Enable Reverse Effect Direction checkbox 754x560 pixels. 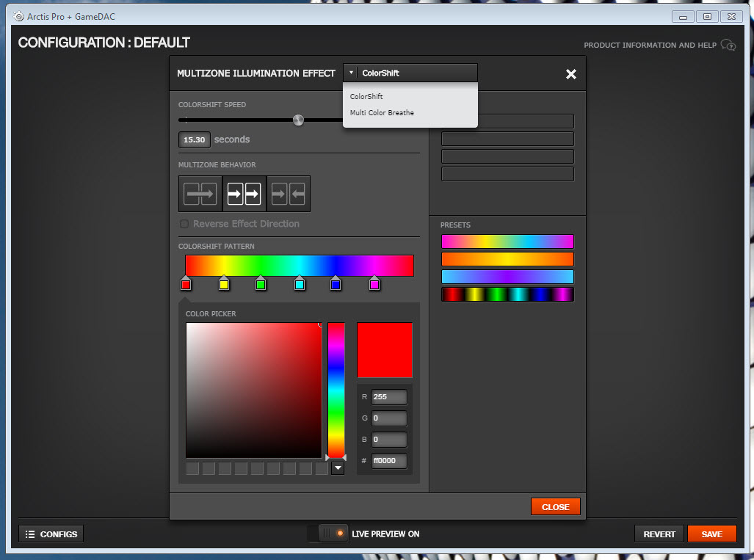184,224
